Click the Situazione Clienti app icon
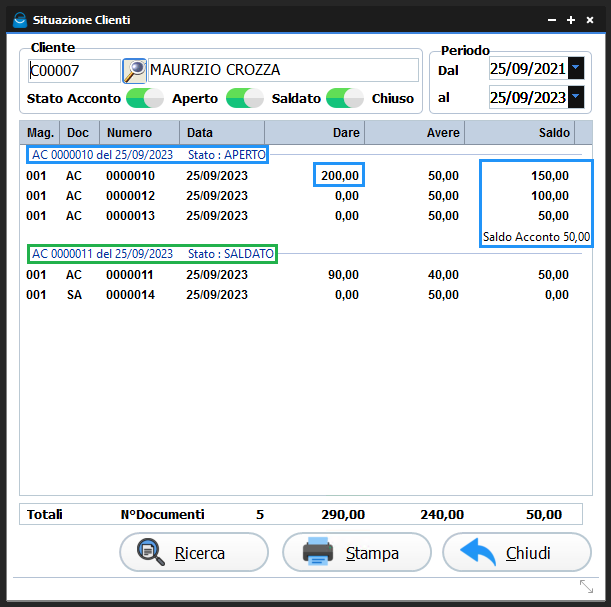611x607 pixels. pos(20,20)
